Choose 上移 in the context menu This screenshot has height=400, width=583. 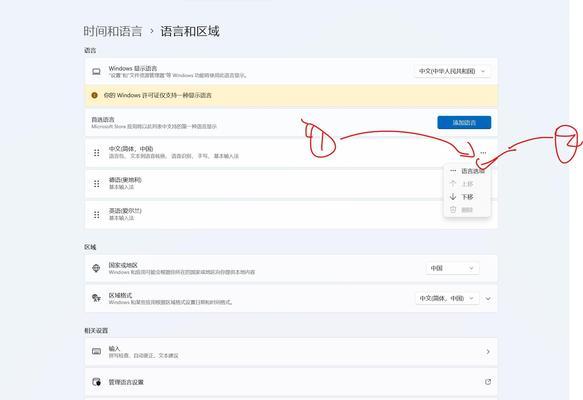[467, 184]
